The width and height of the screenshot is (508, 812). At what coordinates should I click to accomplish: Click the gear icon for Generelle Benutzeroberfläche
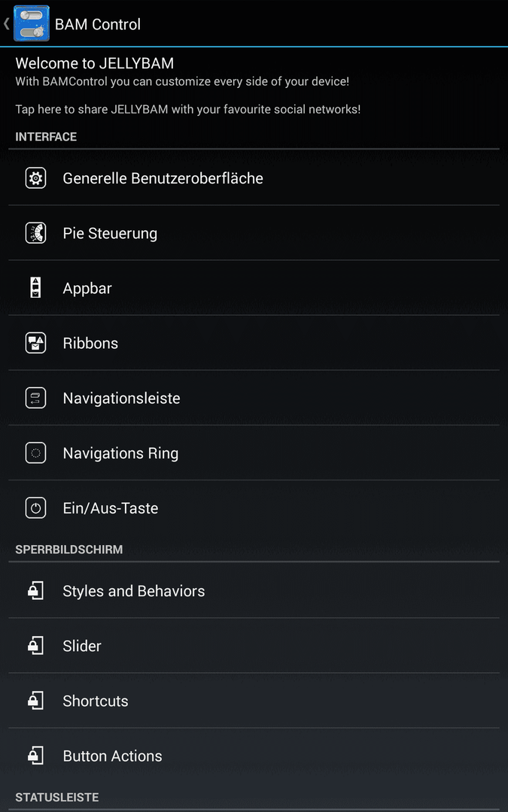36,178
